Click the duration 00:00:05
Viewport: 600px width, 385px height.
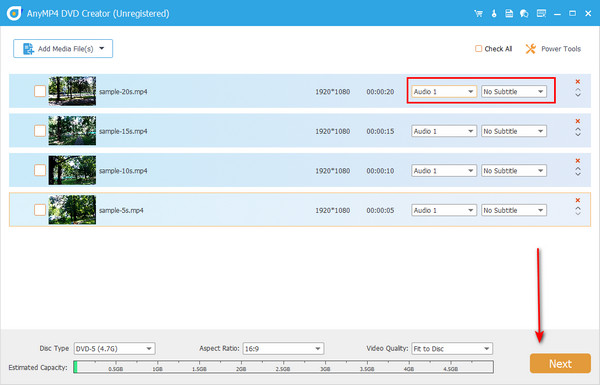pos(380,210)
